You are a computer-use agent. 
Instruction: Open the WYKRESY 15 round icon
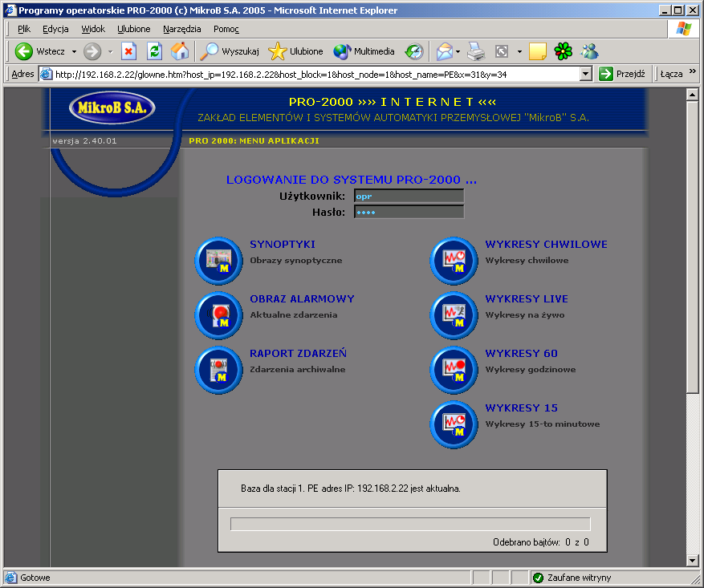click(454, 424)
